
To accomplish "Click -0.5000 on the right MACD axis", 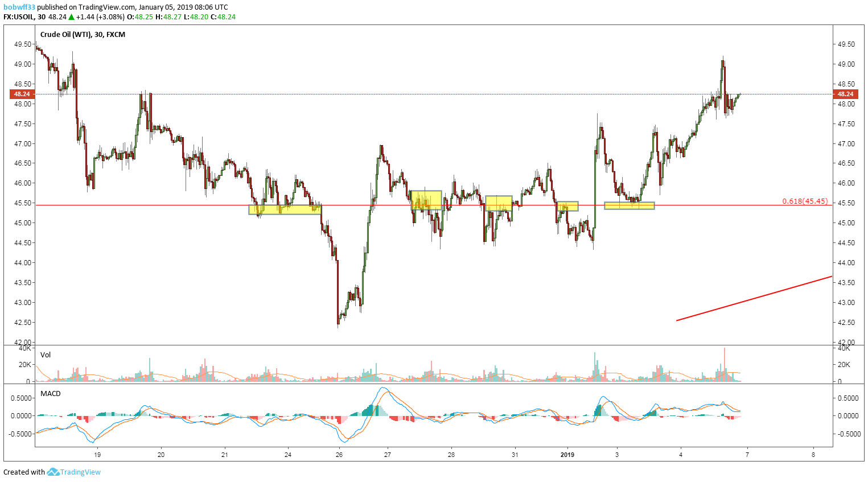I will pyautogui.click(x=848, y=434).
